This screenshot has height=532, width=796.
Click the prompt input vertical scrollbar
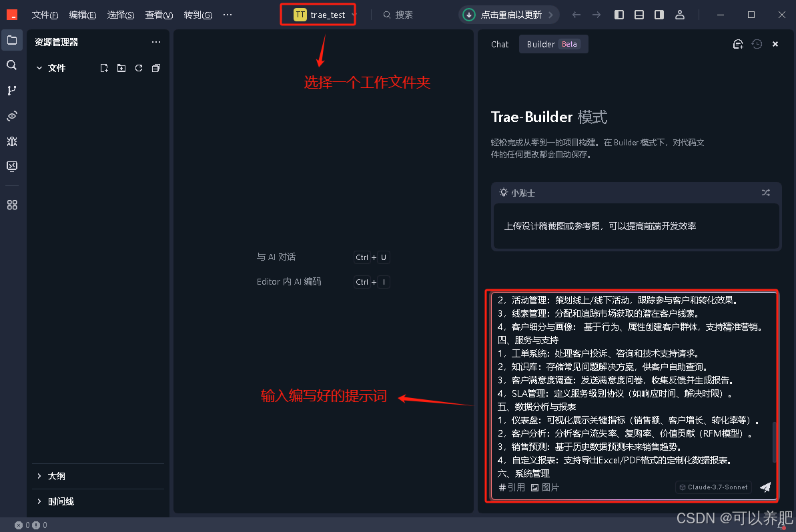(x=774, y=442)
